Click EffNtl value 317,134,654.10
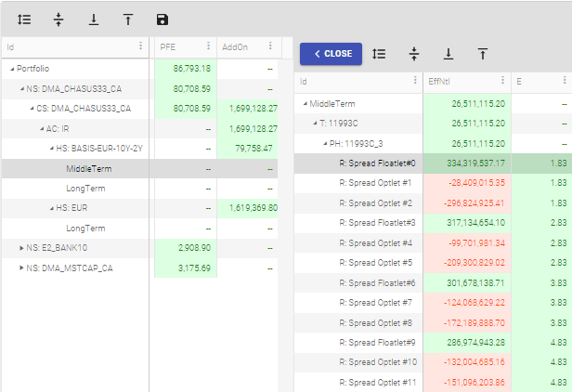Viewport: 572px width, 392px height. click(476, 223)
